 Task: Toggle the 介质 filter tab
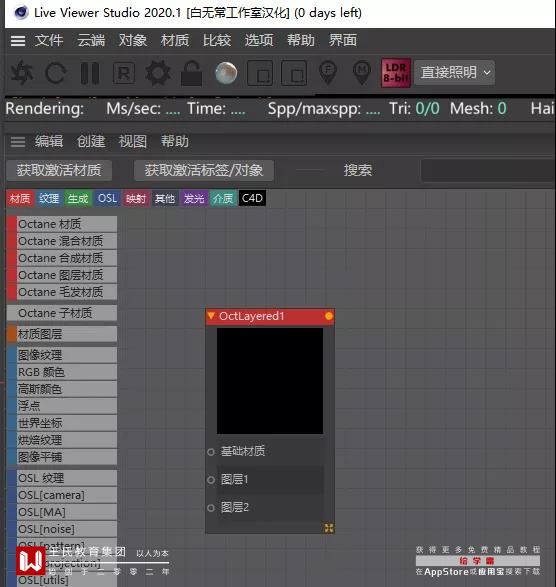point(223,198)
